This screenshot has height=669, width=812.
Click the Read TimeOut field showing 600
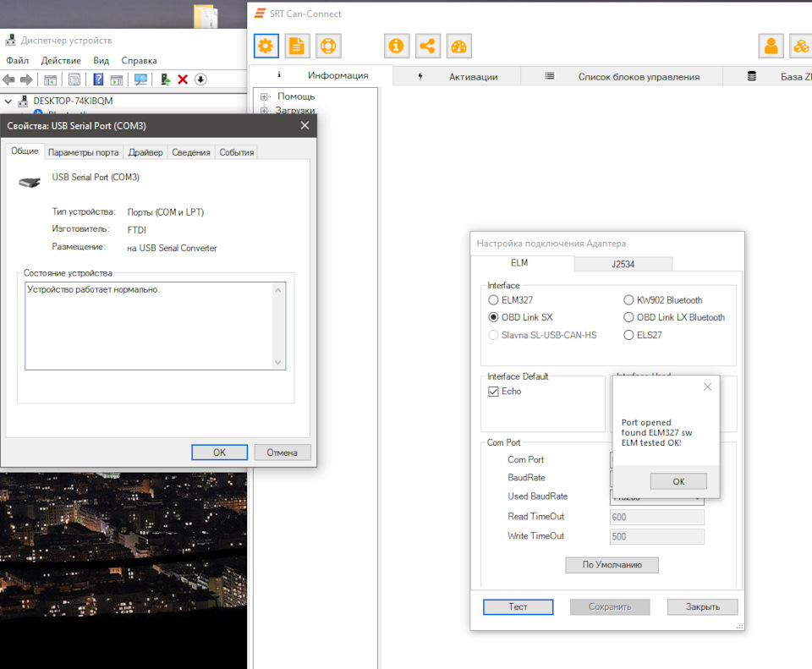656,517
